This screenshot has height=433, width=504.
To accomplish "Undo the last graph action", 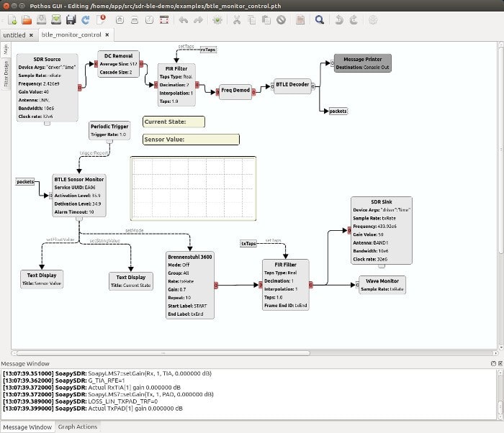I will 184,20.
